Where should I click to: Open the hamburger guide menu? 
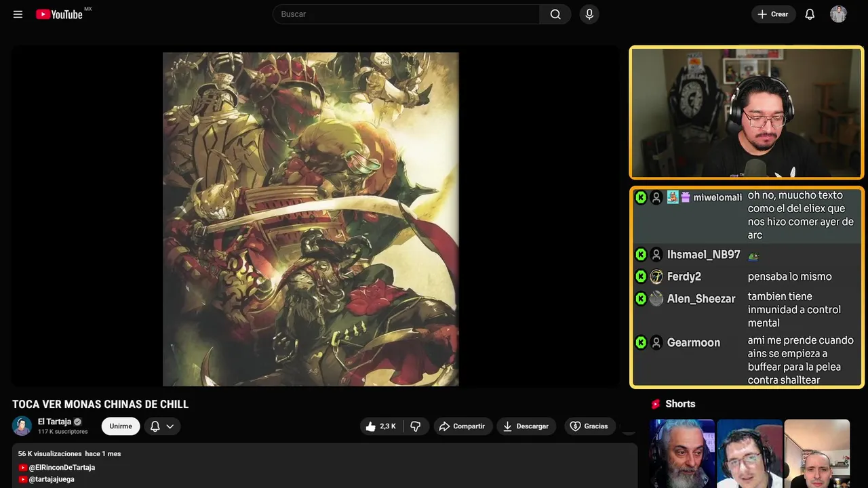[x=18, y=14]
